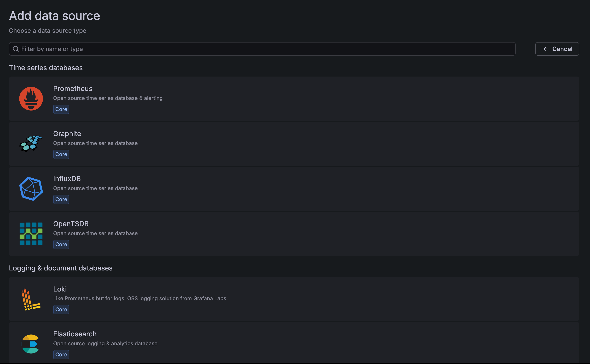
Task: Choose InfluxDB data source title
Action: (67, 179)
